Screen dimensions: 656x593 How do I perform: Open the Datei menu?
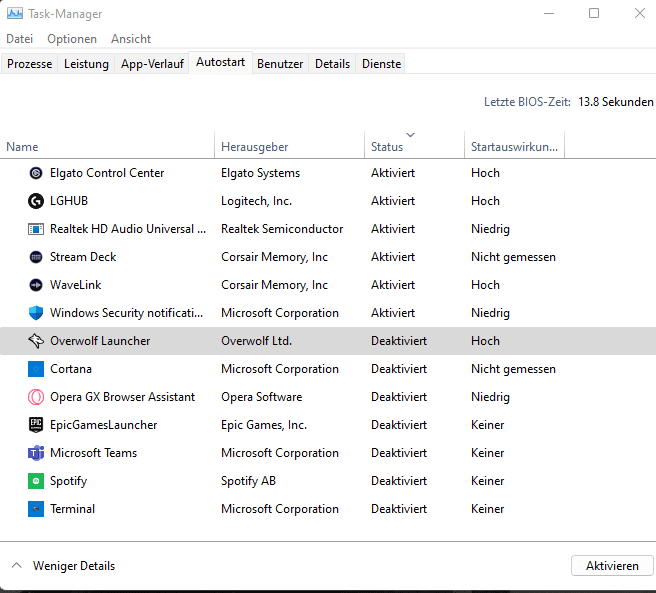pos(20,39)
